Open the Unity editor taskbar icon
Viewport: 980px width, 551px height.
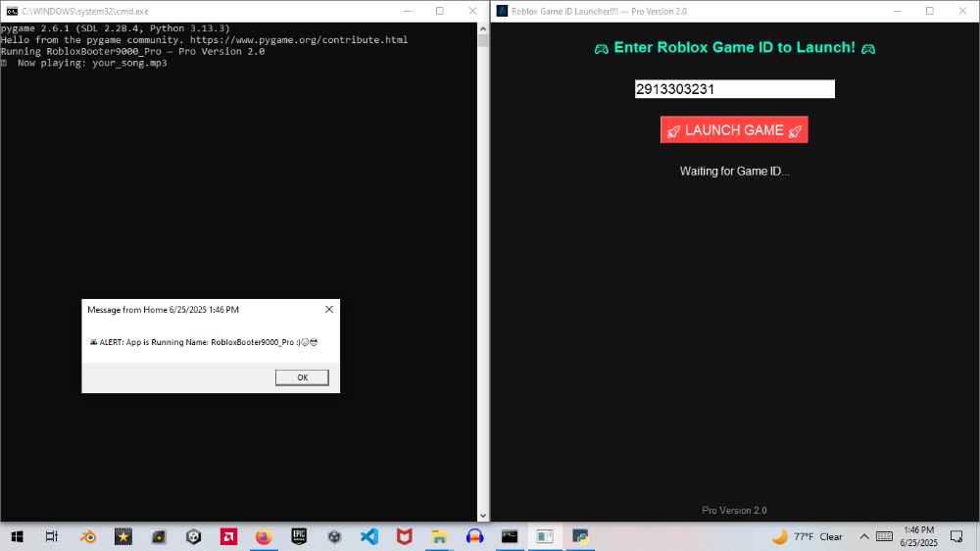tap(334, 536)
